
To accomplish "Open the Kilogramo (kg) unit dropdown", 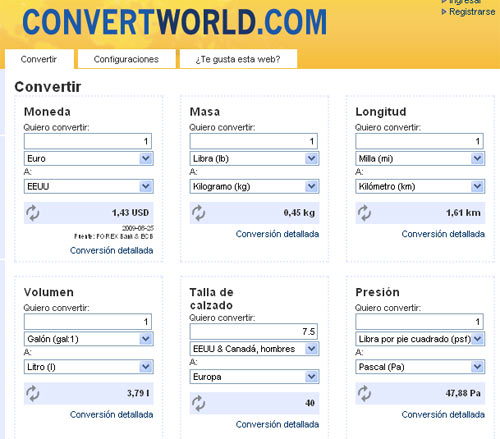I will [x=254, y=186].
